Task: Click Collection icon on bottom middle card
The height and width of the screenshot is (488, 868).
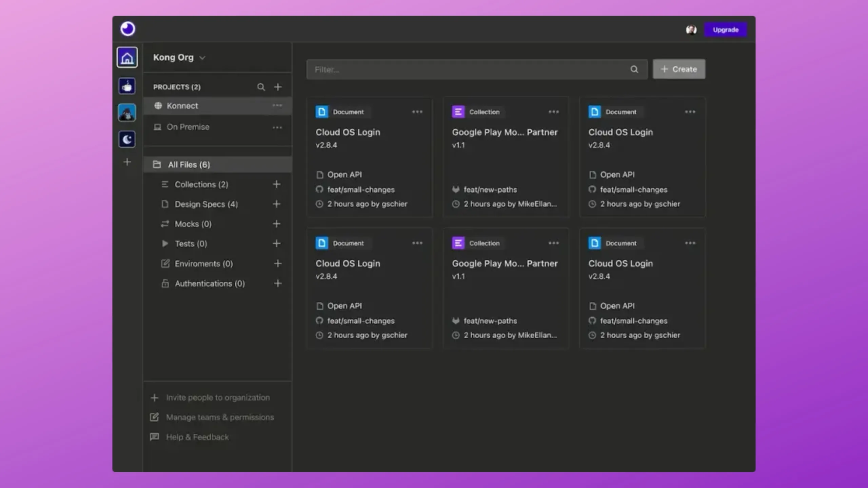Action: 458,243
